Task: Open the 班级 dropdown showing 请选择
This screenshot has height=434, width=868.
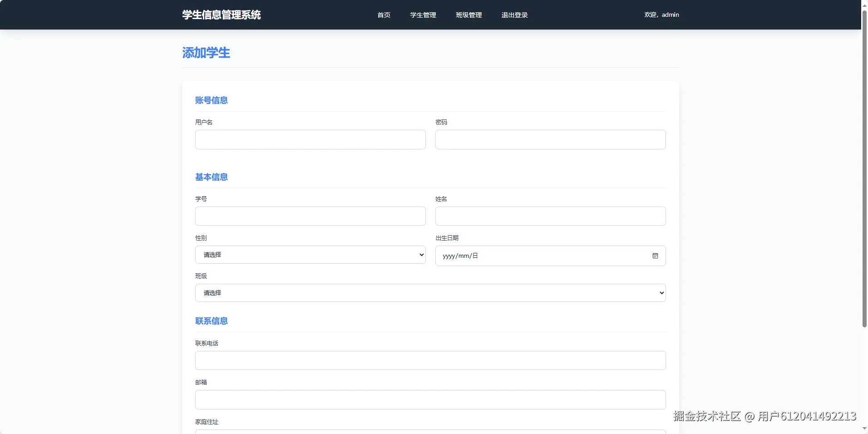Action: click(x=429, y=293)
